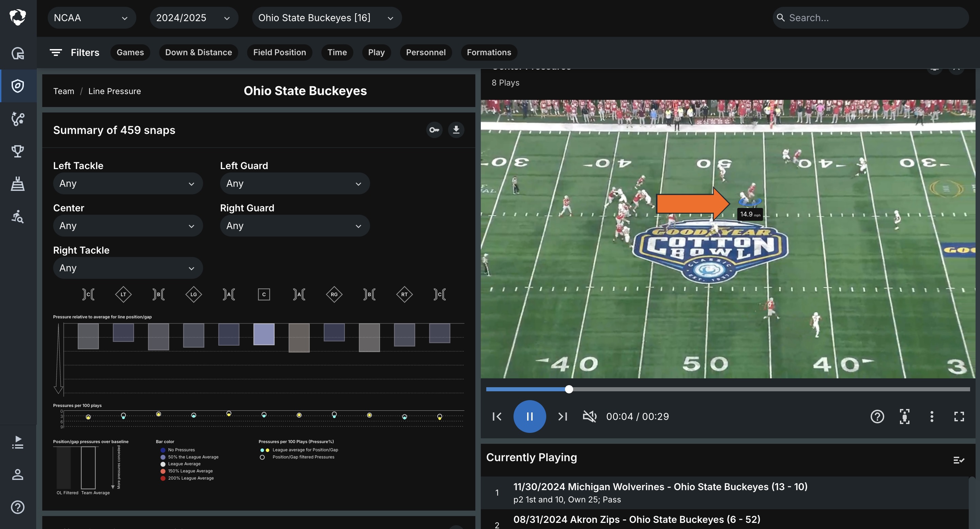This screenshot has height=529, width=980.
Task: Expand the Right Guard dropdown
Action: 295,226
